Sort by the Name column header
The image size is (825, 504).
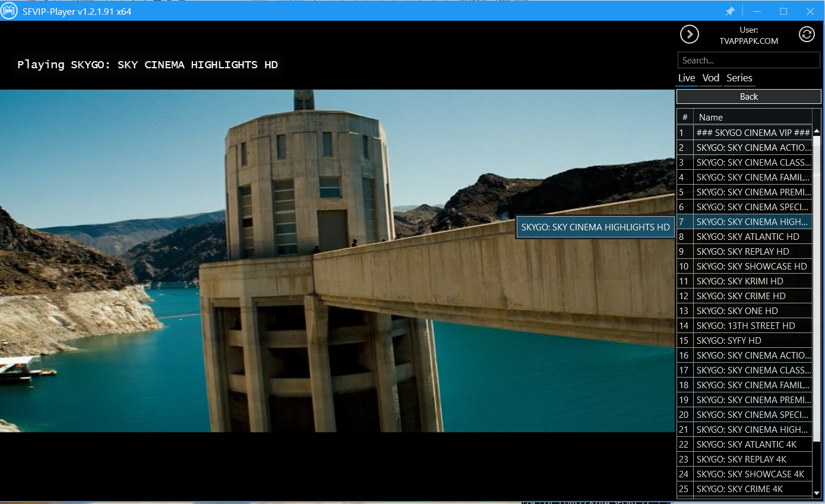coord(753,117)
